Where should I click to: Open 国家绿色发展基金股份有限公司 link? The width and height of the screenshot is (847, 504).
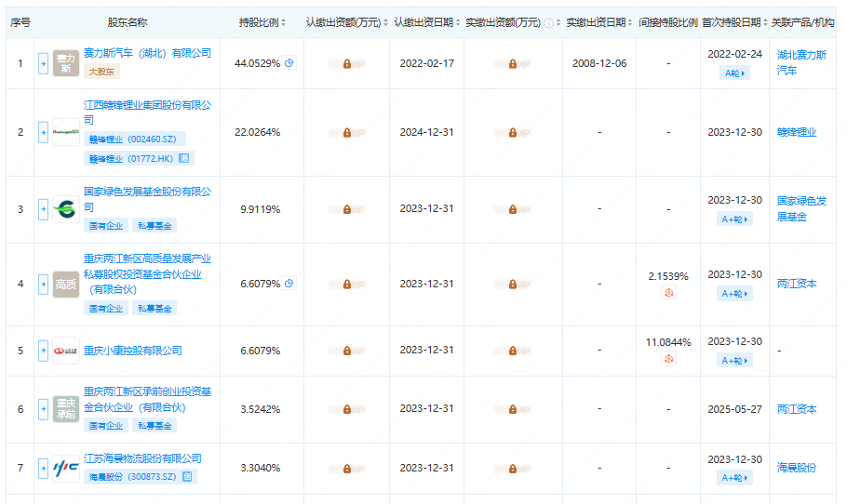147,199
